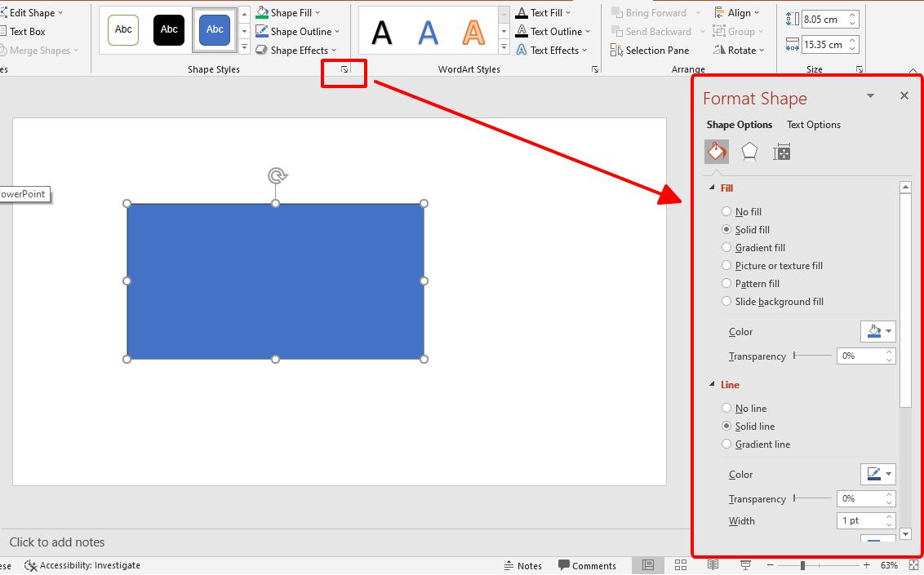Select No line for the shape
This screenshot has height=575, width=924.
pyautogui.click(x=726, y=408)
